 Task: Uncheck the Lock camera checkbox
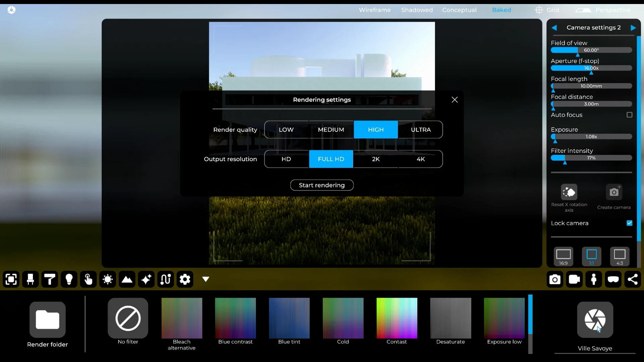click(629, 223)
